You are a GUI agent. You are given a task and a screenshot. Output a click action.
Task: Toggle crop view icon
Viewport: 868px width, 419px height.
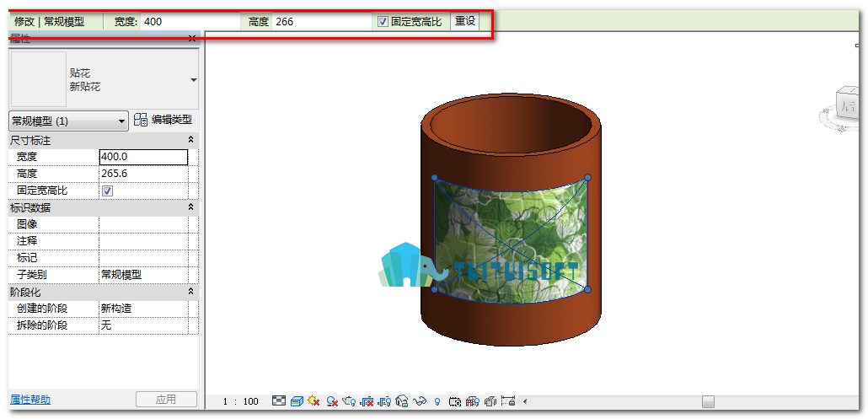367,401
